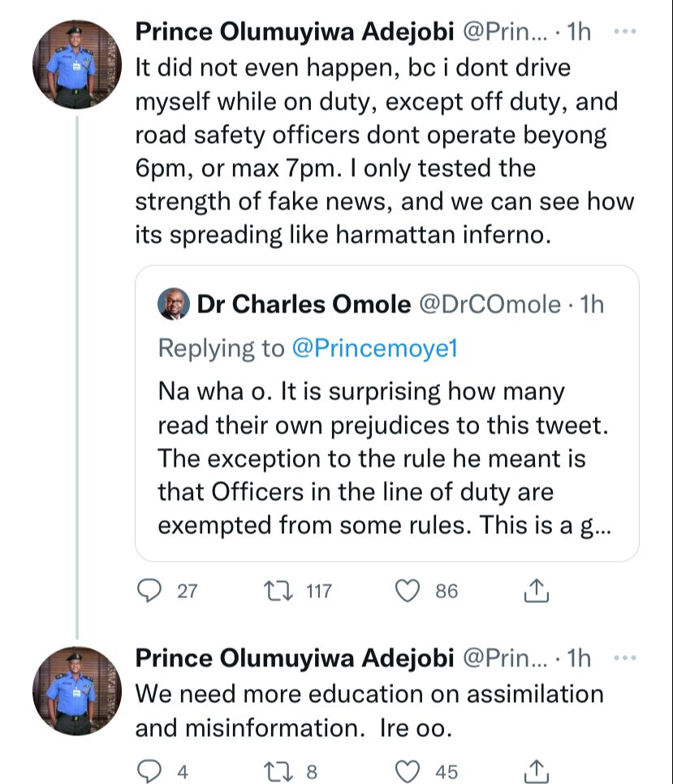
Task: Open the @DrCOmole handle in quoted tweet
Action: 490,304
